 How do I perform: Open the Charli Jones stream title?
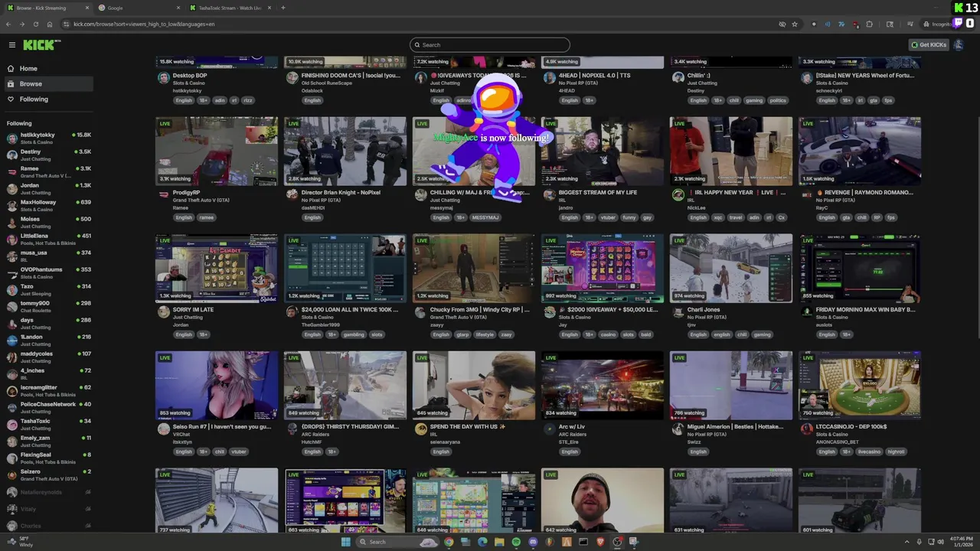coord(704,310)
